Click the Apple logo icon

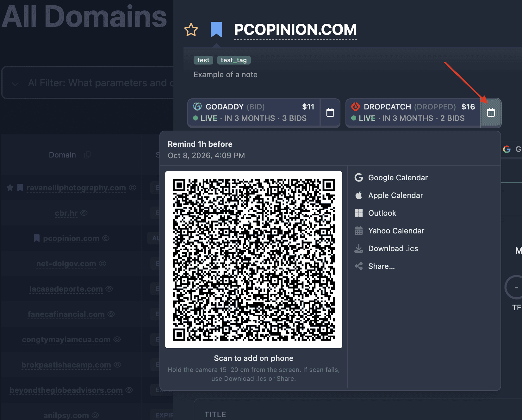(x=359, y=195)
